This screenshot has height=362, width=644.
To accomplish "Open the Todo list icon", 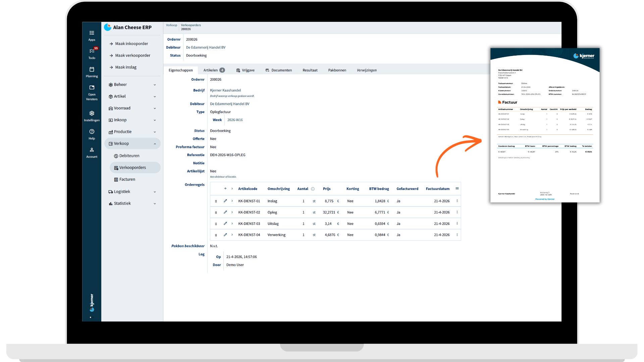I will [92, 51].
